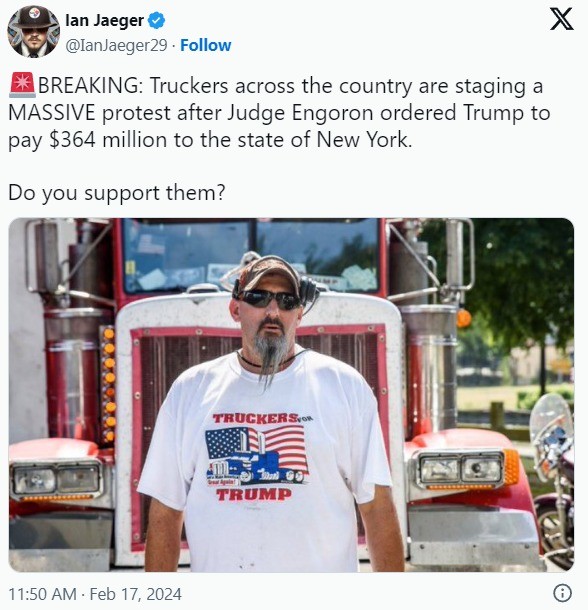Viewport: 588px width, 610px height.
Task: Click the motorcycle in the photo
Action: 553,479
